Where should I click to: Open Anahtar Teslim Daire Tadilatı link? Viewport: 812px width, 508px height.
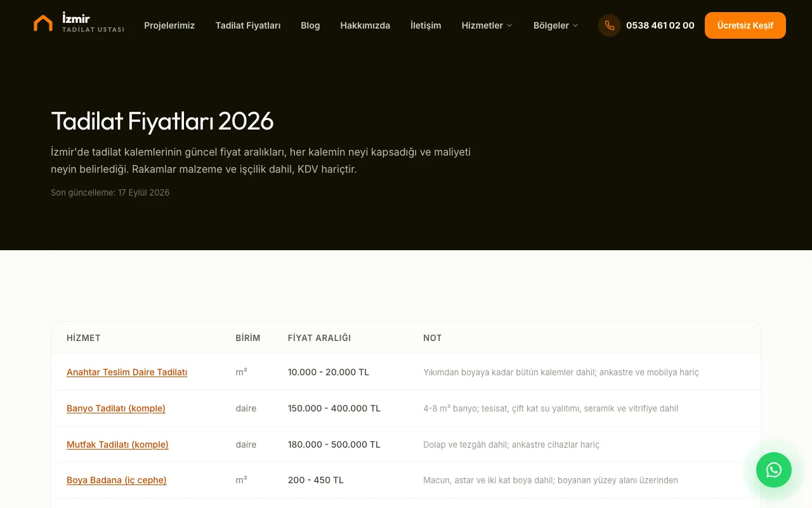coord(127,372)
